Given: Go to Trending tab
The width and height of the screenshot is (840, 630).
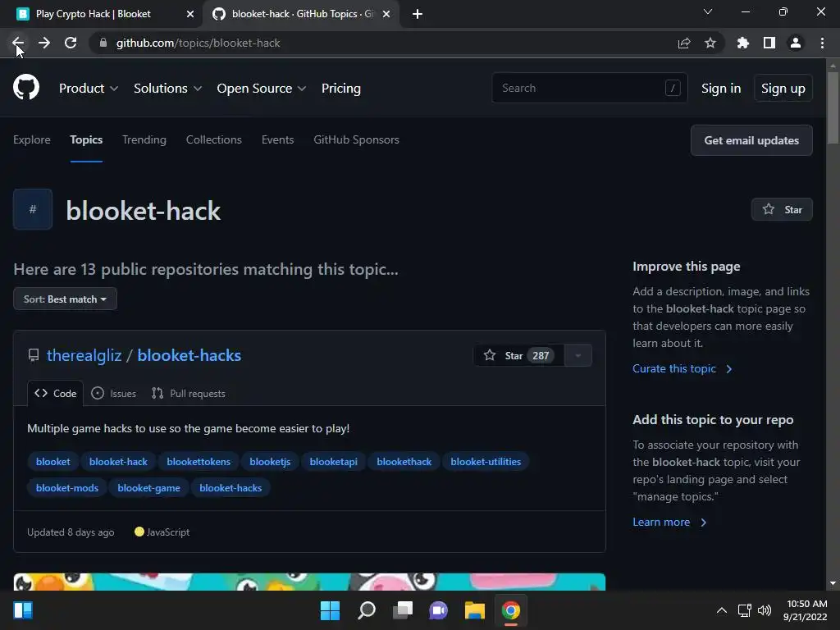Looking at the screenshot, I should (x=144, y=139).
